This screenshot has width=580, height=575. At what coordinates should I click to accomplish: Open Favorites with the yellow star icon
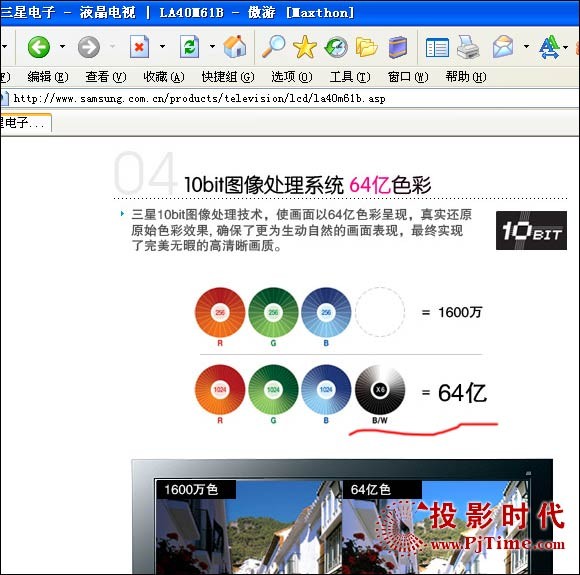tap(305, 47)
